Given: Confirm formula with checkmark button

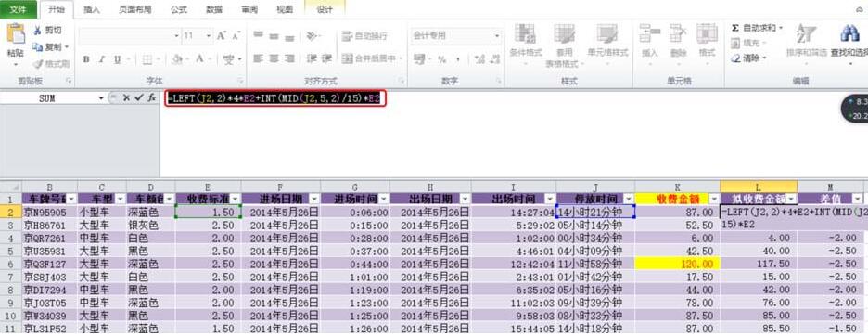Looking at the screenshot, I should tap(138, 97).
